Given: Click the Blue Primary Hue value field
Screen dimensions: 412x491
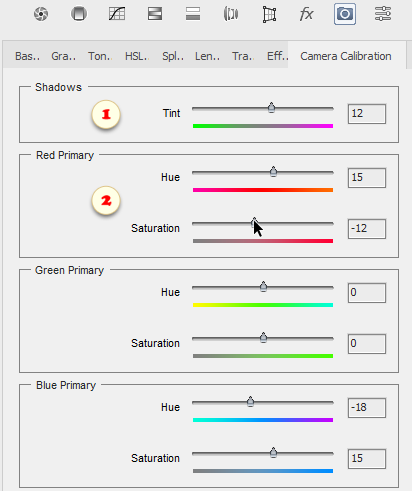Looking at the screenshot, I should coord(367,408).
